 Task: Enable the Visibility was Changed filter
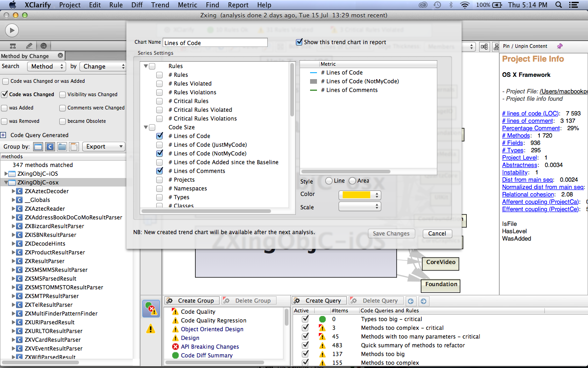[63, 94]
